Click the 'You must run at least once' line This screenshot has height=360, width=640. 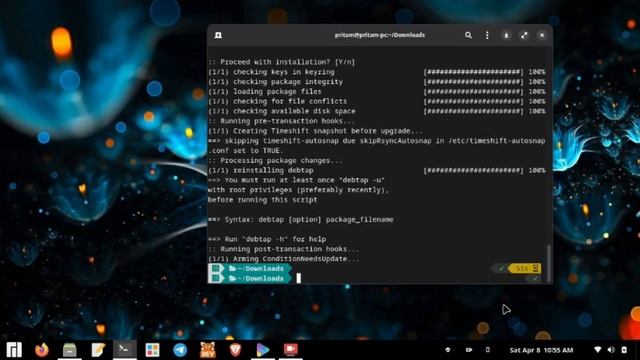296,180
